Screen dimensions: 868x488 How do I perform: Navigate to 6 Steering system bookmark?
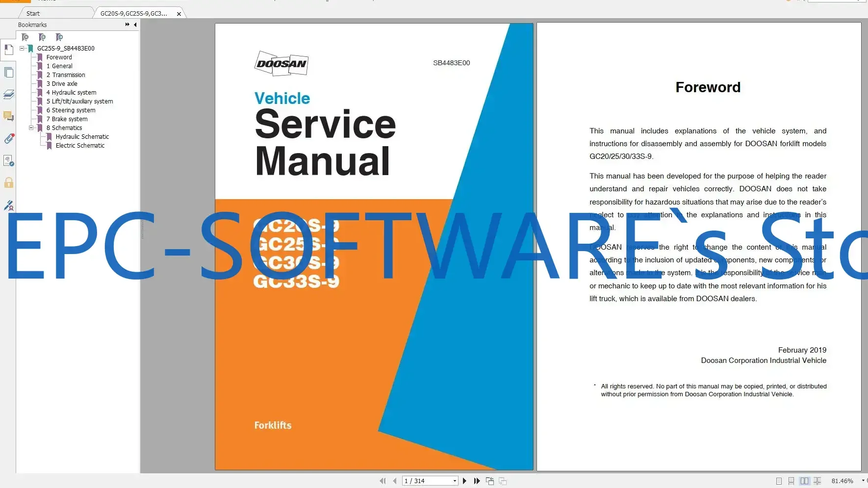point(71,110)
